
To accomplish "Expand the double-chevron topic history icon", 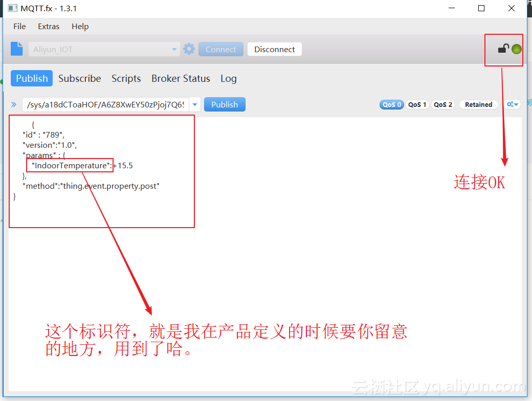I will click(x=14, y=104).
